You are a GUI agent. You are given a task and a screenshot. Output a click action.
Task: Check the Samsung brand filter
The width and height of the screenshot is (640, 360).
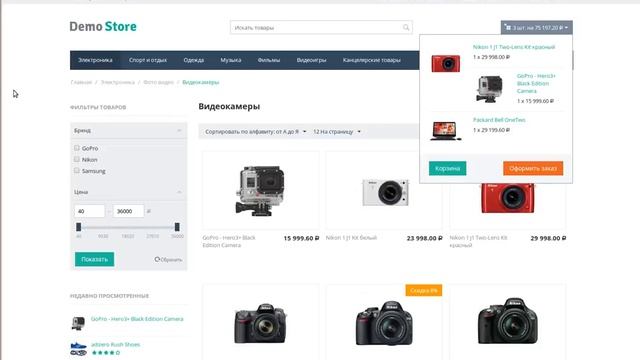click(77, 171)
